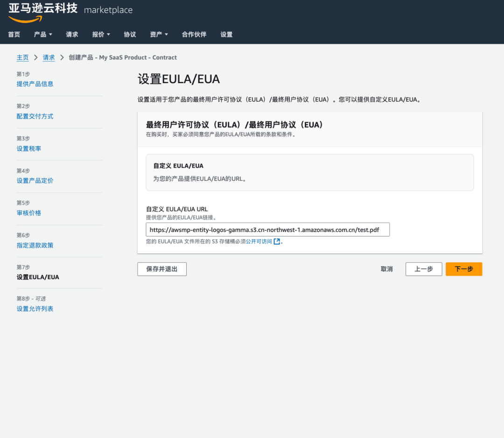Viewport: 504px width, 438px height.
Task: Expand the 资产 dropdown menu
Action: coord(159,34)
